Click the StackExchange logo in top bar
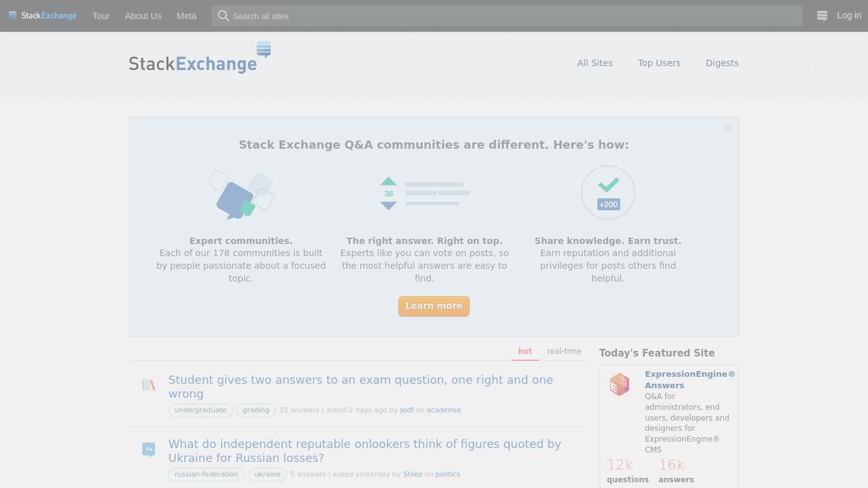868x488 pixels. 43,16
